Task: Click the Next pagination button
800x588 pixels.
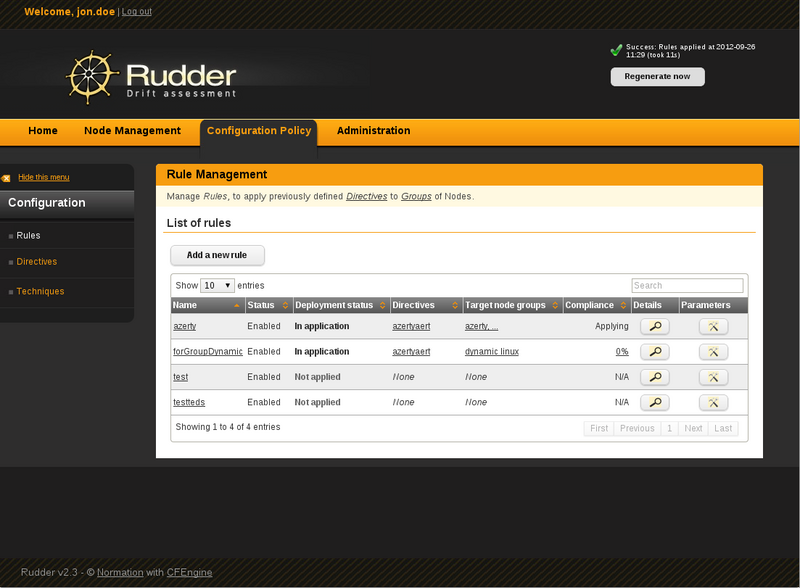Action: 693,429
